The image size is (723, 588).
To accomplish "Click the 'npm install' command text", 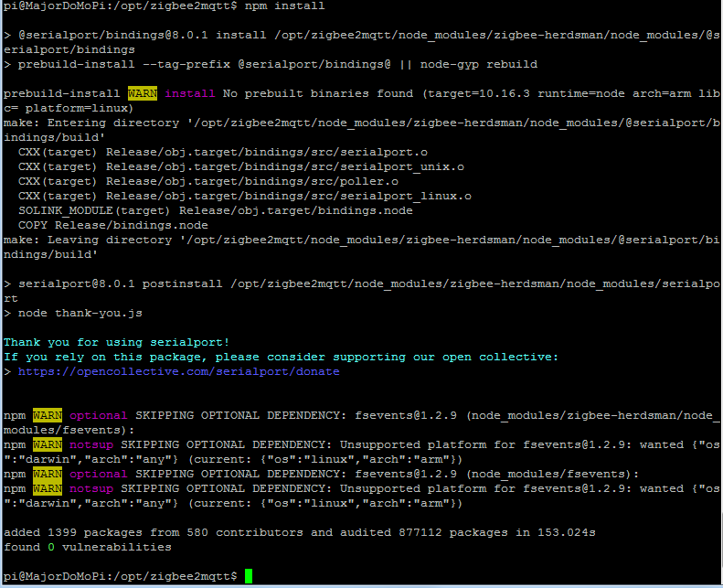I will pyautogui.click(x=284, y=6).
